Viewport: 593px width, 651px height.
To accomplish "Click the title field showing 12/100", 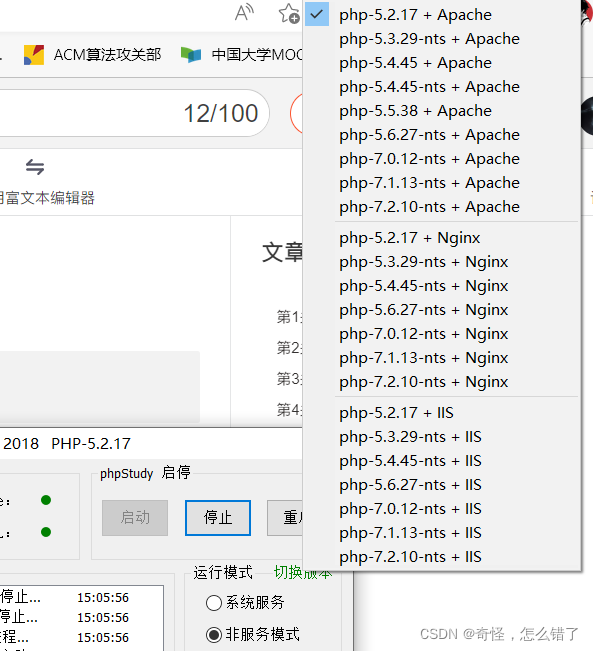I will (133, 113).
